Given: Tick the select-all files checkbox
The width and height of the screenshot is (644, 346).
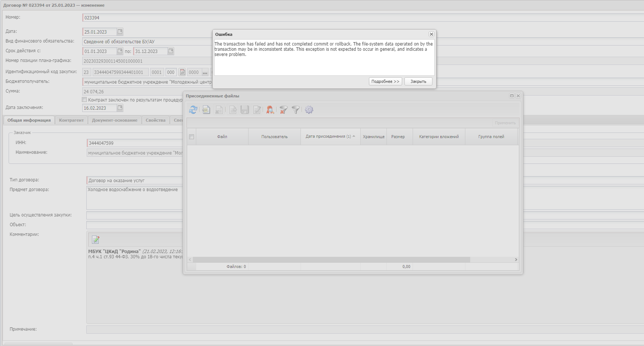Looking at the screenshot, I should pyautogui.click(x=192, y=137).
